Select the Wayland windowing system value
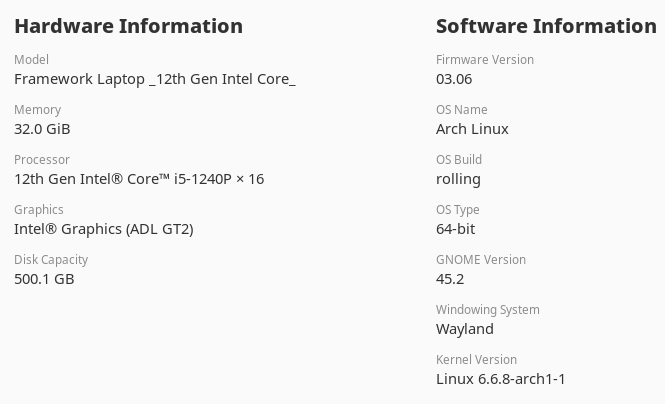665x404 pixels. coord(465,329)
